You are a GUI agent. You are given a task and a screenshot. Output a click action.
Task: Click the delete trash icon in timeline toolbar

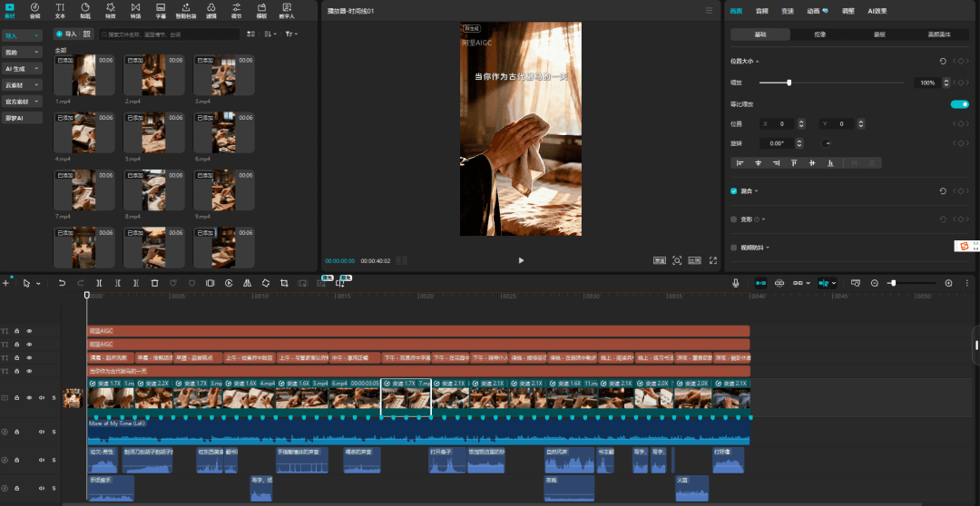[x=155, y=283]
